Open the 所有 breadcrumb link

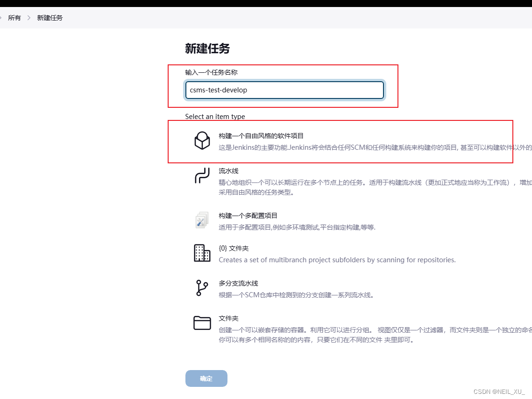14,18
